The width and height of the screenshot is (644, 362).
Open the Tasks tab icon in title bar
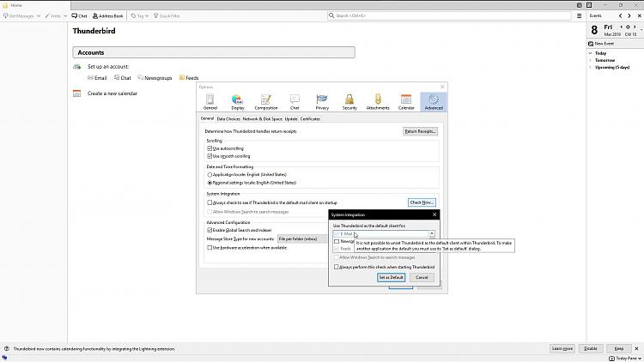[x=589, y=5]
